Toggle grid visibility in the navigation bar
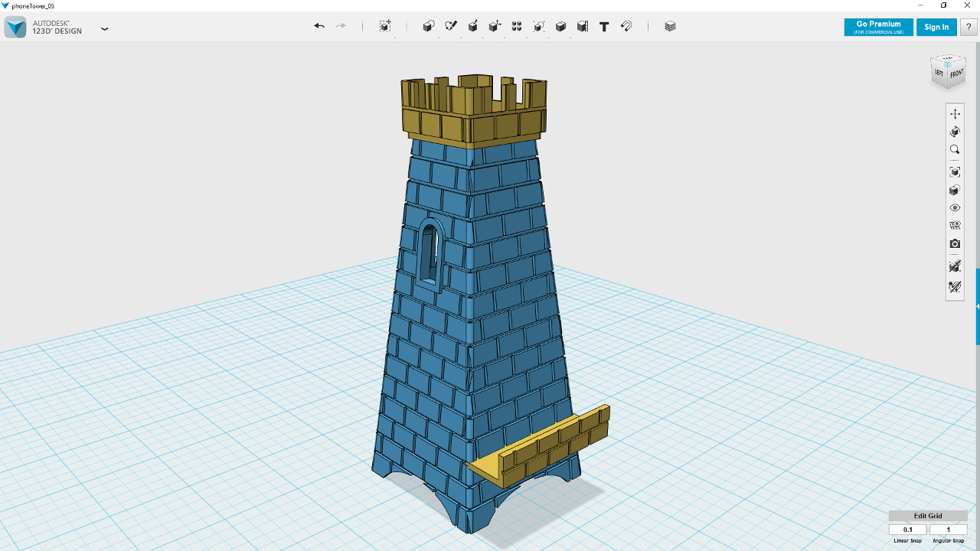 click(x=955, y=226)
